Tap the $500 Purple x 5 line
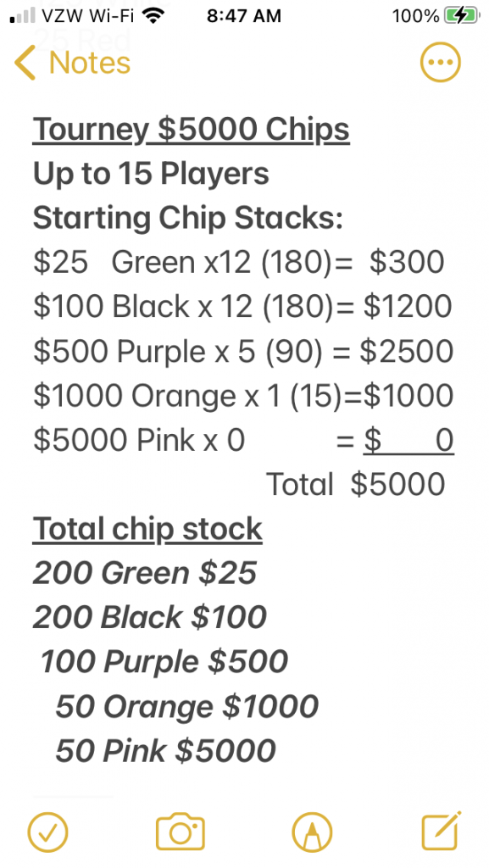The image size is (489, 868). point(243,351)
